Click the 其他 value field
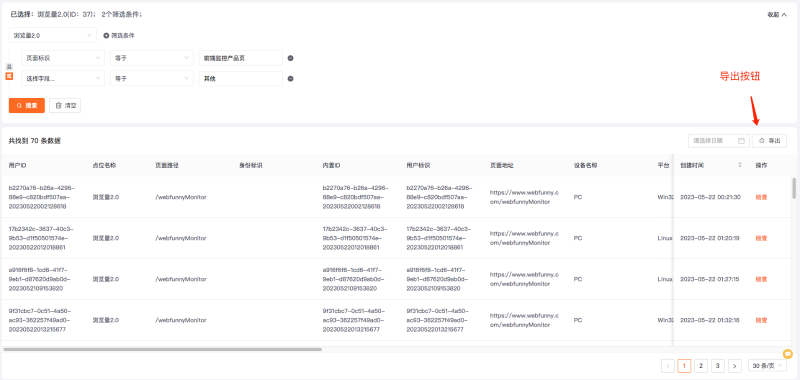The image size is (800, 380). (x=241, y=79)
